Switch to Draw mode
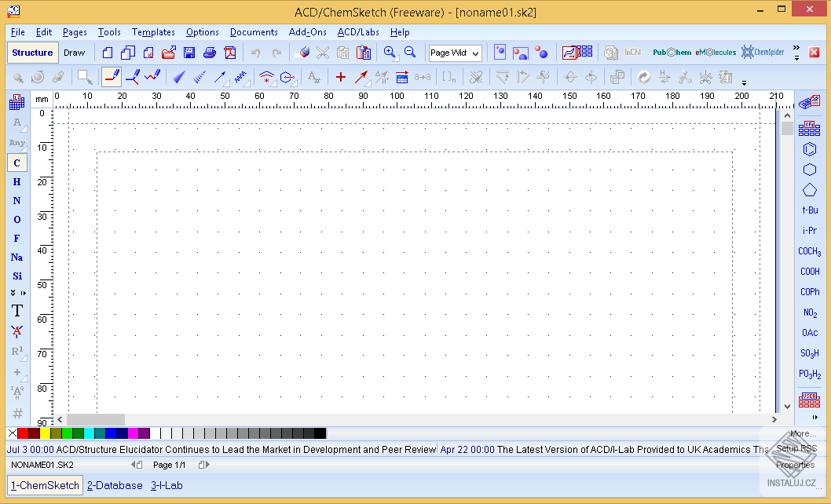The height and width of the screenshot is (504, 831). pyautogui.click(x=74, y=53)
